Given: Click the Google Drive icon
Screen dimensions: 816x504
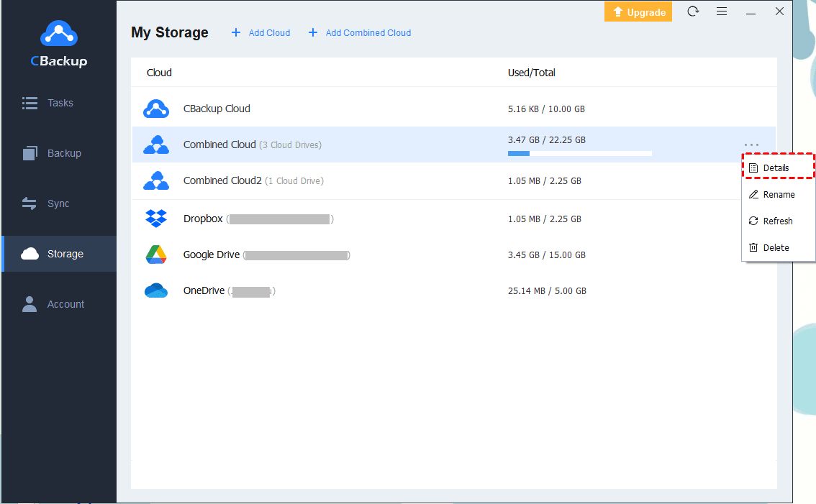Looking at the screenshot, I should [156, 255].
